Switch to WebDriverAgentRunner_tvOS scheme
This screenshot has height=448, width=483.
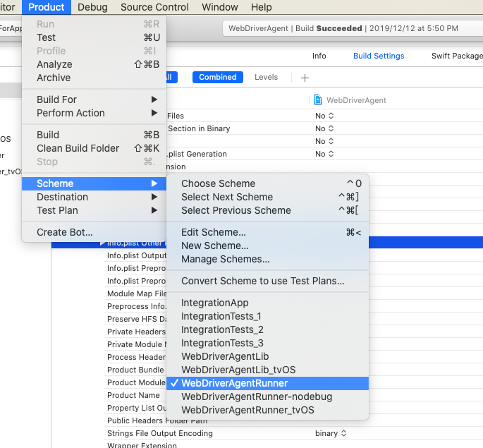[x=267, y=410]
